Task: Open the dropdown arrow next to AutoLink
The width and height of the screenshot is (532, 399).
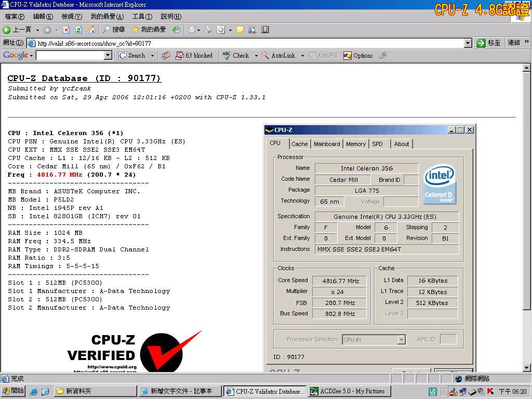Action: (x=302, y=56)
